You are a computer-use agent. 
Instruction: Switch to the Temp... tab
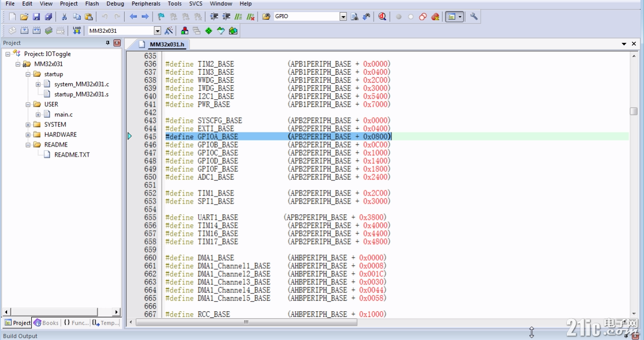tap(106, 323)
